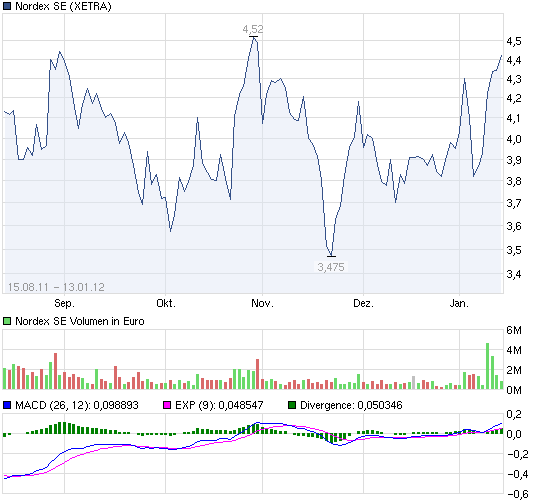Click the 4,52 peak price label
This screenshot has width=545, height=502.
[253, 29]
